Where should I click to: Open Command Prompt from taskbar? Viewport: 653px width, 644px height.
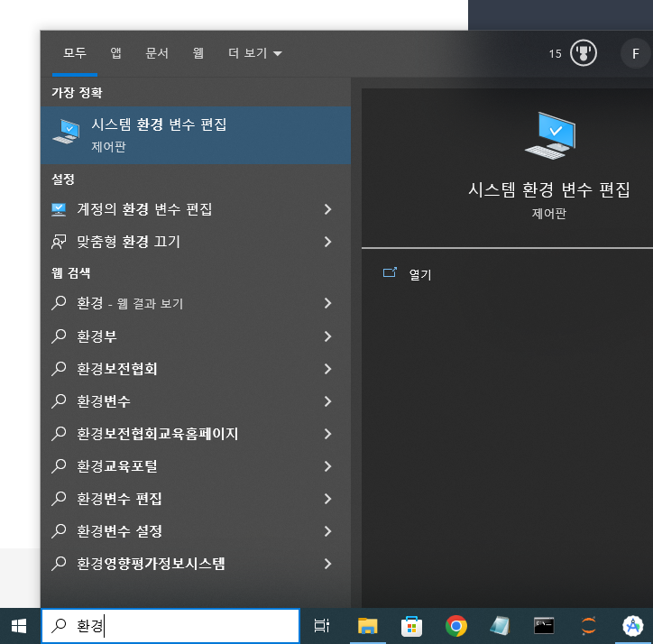[x=544, y=626]
